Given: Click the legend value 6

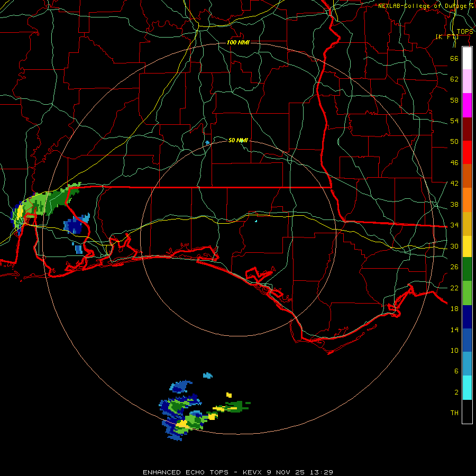Looking at the screenshot, I should [x=456, y=371].
